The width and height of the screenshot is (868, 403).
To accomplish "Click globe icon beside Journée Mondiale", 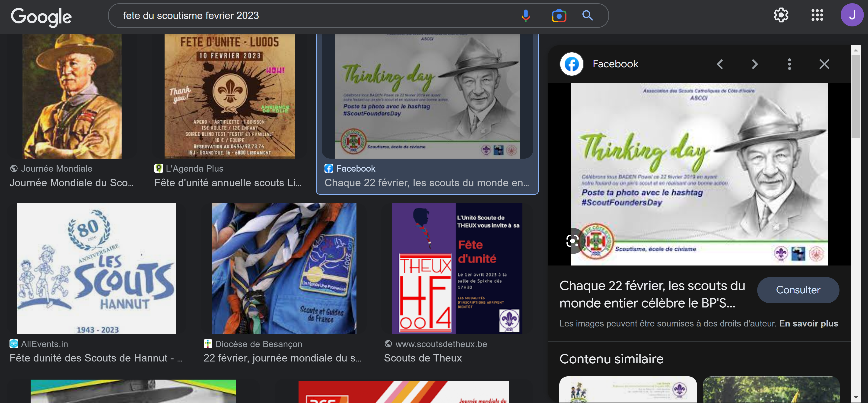I will [14, 168].
